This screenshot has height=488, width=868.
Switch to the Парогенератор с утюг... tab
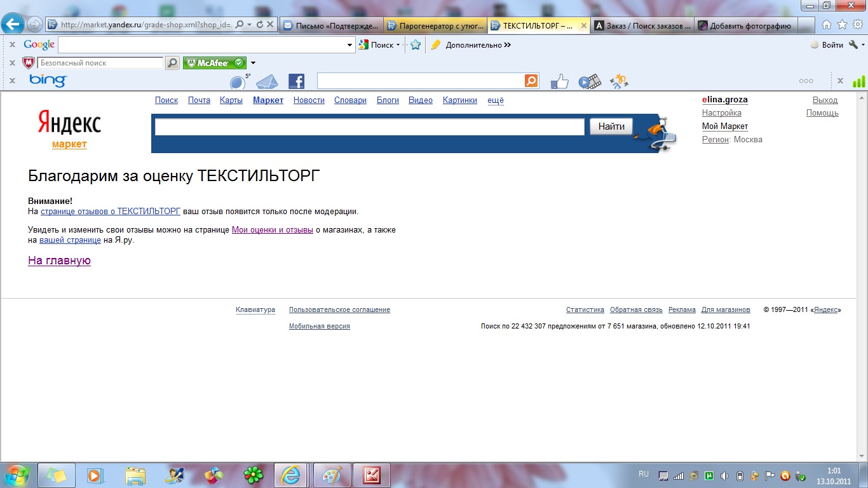point(435,25)
